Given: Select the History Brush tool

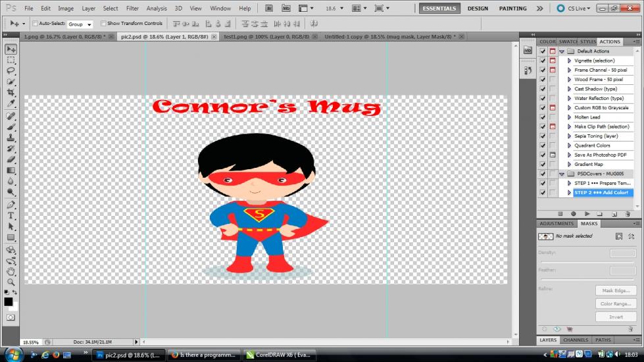Looking at the screenshot, I should 11,148.
